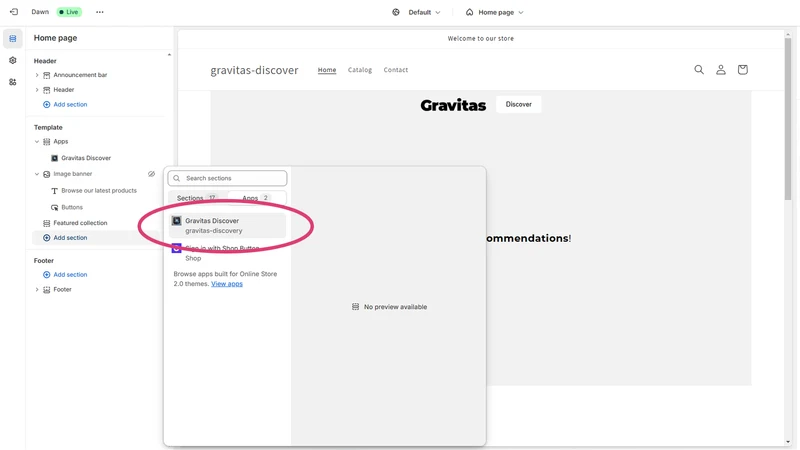Click the gravitas-discover store name link
Viewport: 800px width, 450px height.
254,70
